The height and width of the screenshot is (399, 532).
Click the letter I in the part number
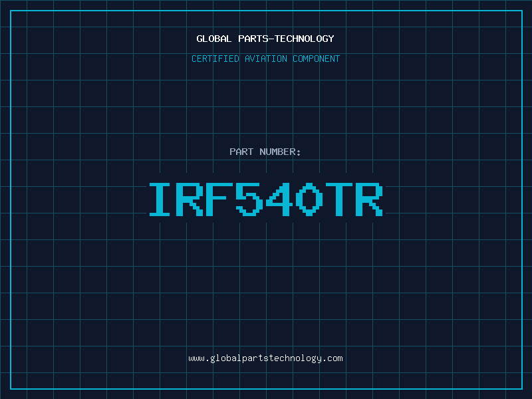point(160,199)
